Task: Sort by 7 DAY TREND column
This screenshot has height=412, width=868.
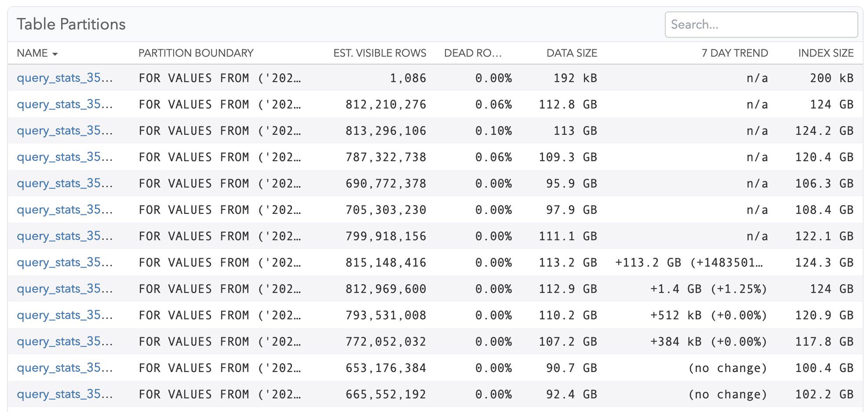Action: click(735, 53)
